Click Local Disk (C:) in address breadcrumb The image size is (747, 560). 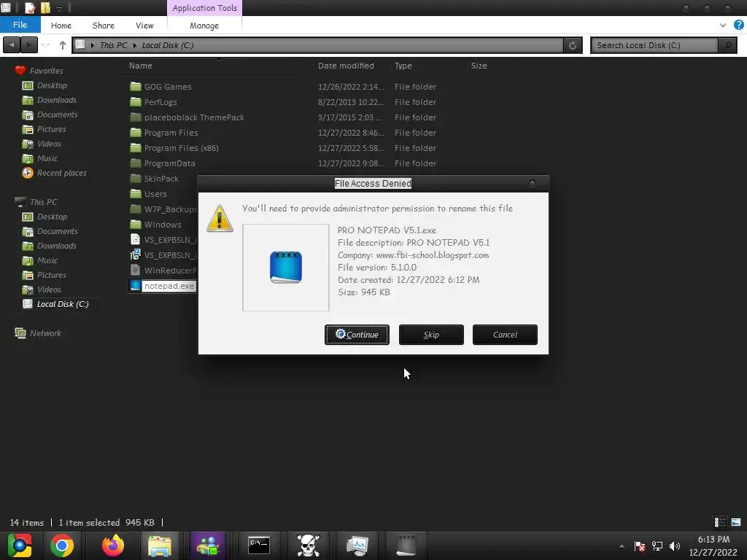coord(168,45)
